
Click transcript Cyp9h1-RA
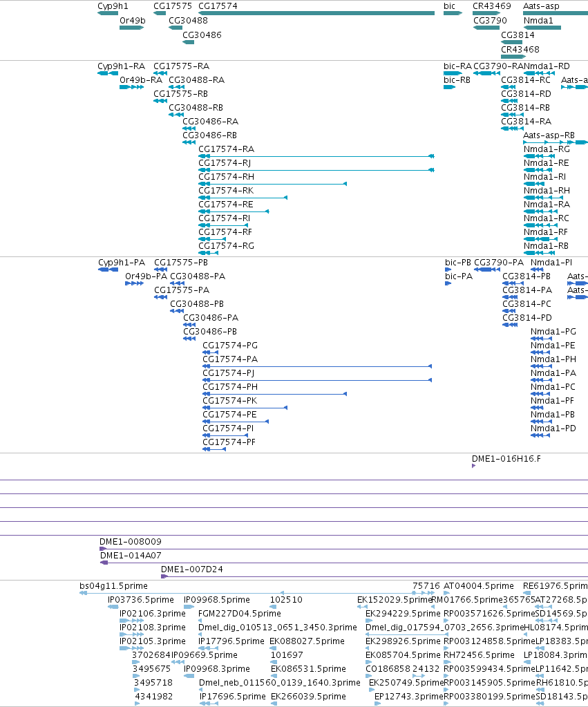(x=122, y=66)
